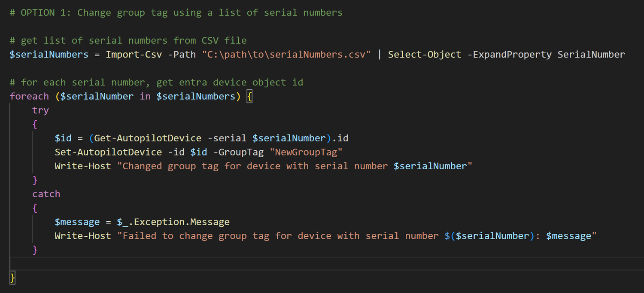Click the Get-AutopilotDevice cmdlet

coord(148,138)
